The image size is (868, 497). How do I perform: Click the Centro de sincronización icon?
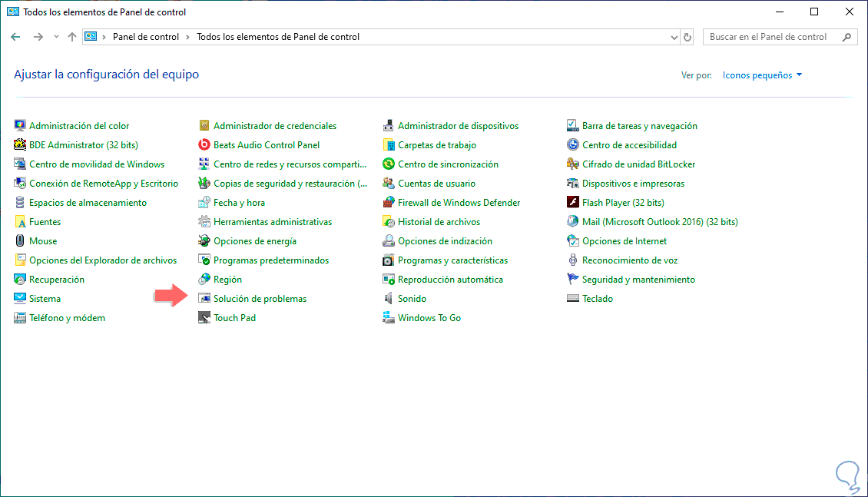point(389,164)
